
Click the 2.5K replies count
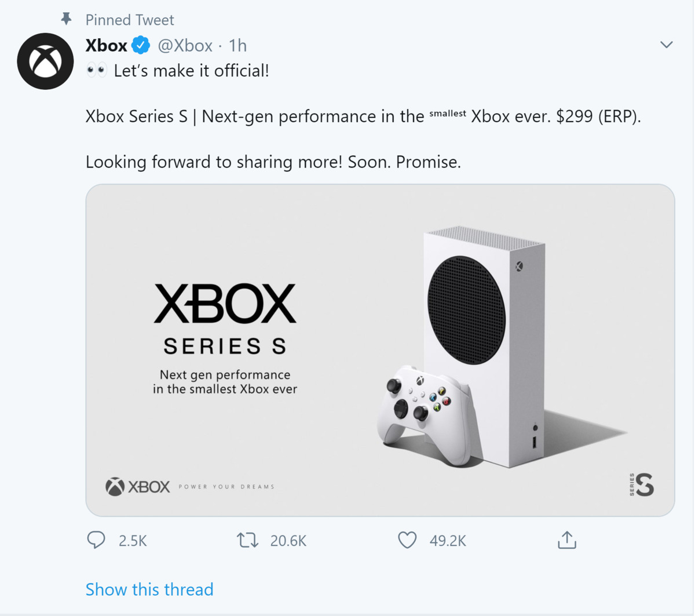(133, 541)
